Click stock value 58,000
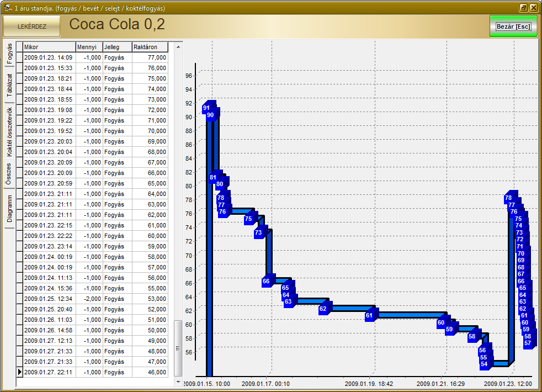Image resolution: width=542 pixels, height=392 pixels. [x=150, y=257]
